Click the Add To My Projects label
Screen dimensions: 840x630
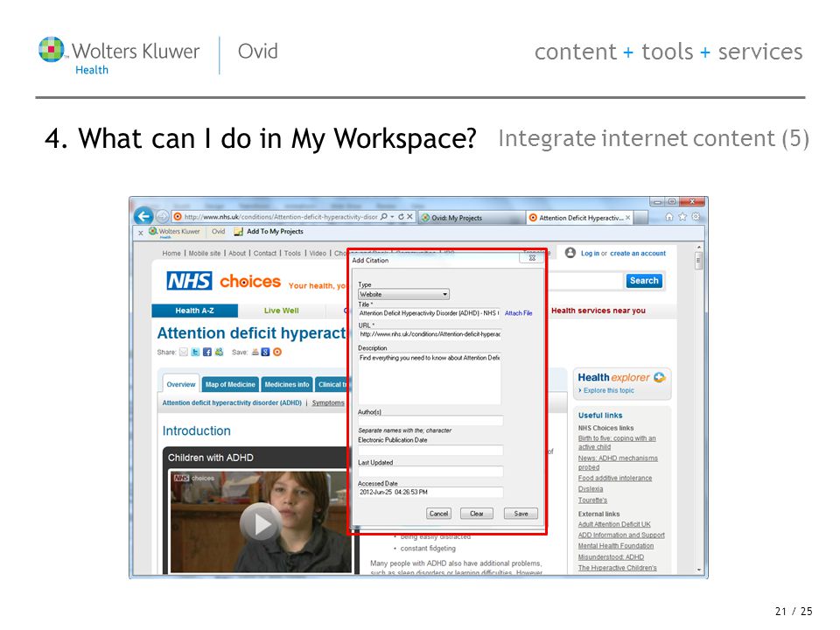(275, 232)
